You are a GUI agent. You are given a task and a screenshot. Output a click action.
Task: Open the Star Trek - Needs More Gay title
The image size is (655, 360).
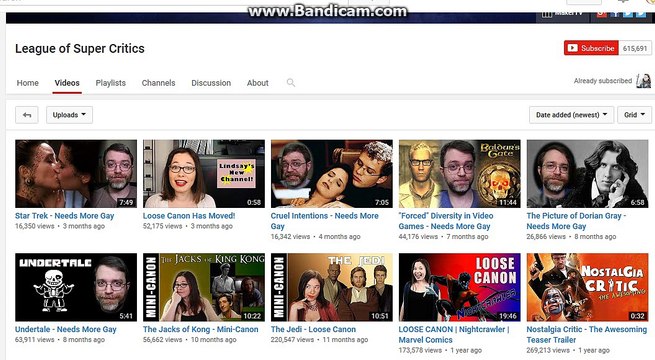point(65,216)
